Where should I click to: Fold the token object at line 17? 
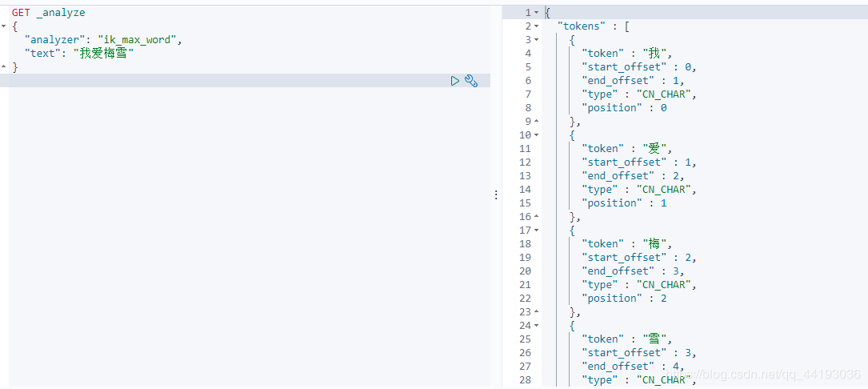point(537,230)
